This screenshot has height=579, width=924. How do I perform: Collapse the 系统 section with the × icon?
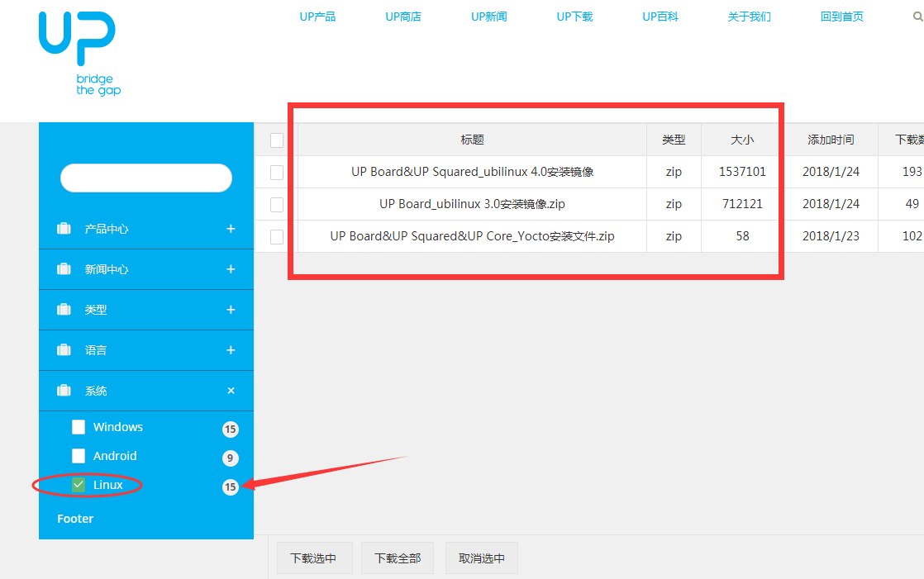click(231, 391)
